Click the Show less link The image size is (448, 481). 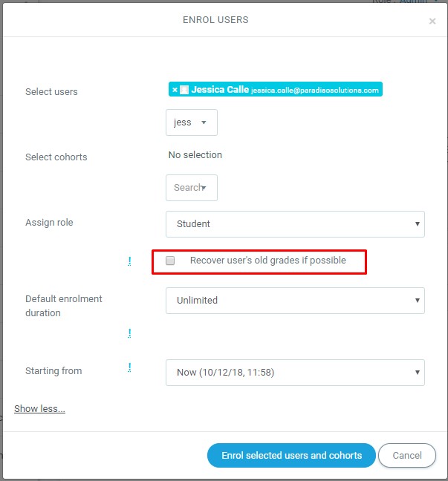tap(39, 409)
